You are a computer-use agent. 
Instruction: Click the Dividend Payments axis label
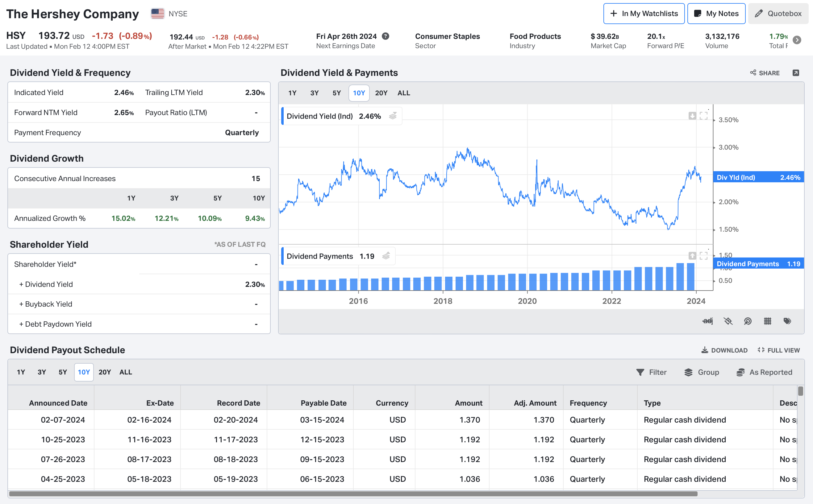(x=759, y=264)
